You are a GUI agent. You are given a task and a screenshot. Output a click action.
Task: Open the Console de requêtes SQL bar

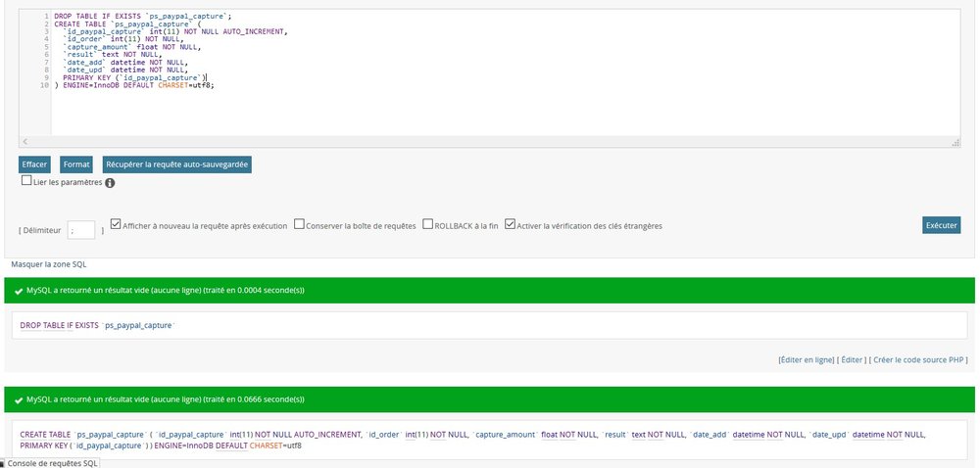49,463
